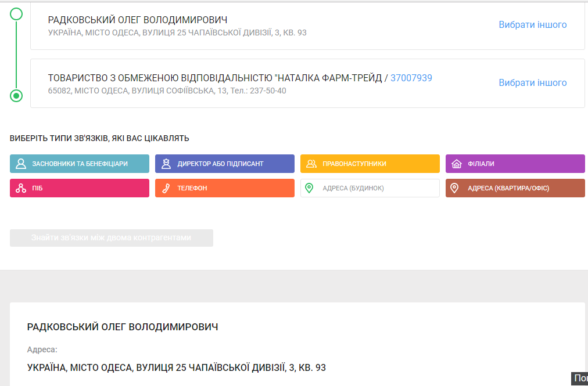Choose another company instead of Наталка Фарм-Трейд

pyautogui.click(x=532, y=83)
